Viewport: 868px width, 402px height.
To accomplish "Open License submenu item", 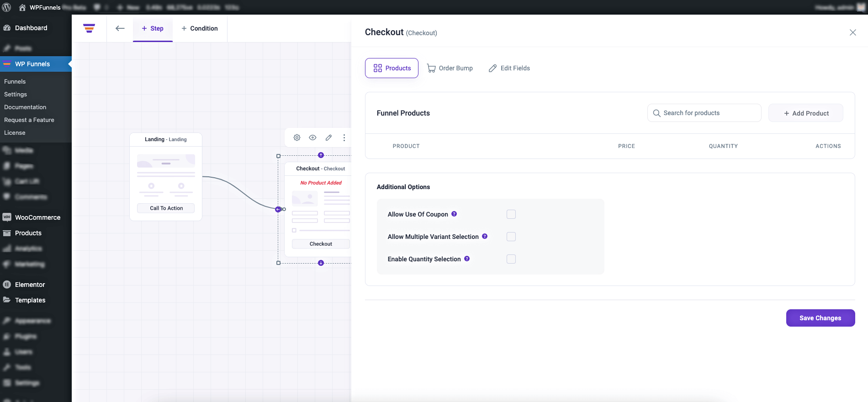I will point(15,132).
